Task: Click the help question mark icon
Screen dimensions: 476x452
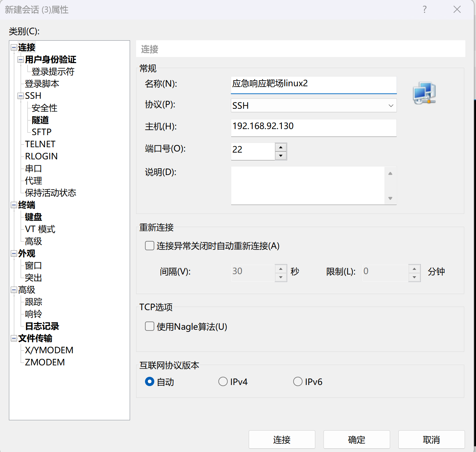Action: tap(424, 10)
